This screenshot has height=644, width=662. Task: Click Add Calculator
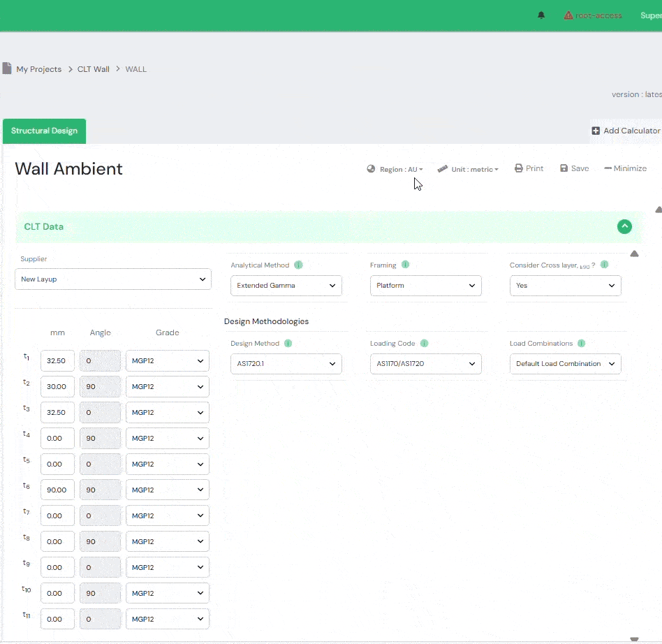point(626,131)
